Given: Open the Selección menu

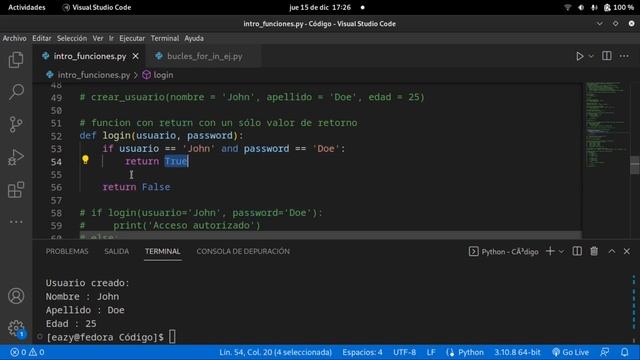Looking at the screenshot, I should coord(72,38).
